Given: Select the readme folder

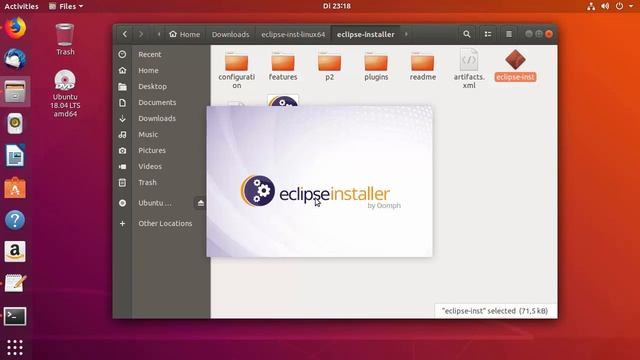Looking at the screenshot, I should click(422, 66).
